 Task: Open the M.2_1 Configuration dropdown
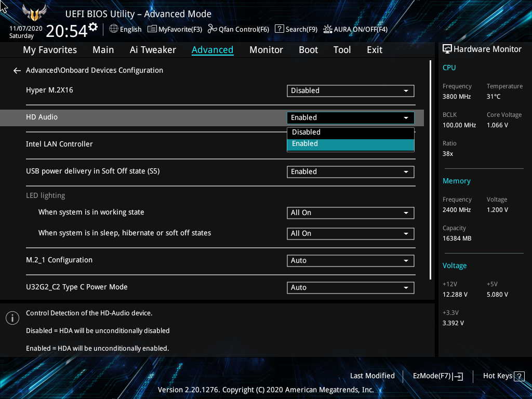[x=351, y=261]
